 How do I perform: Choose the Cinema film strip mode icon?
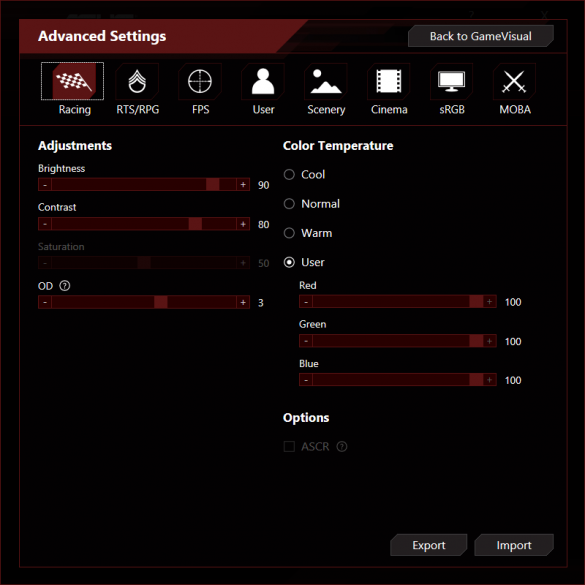click(389, 81)
